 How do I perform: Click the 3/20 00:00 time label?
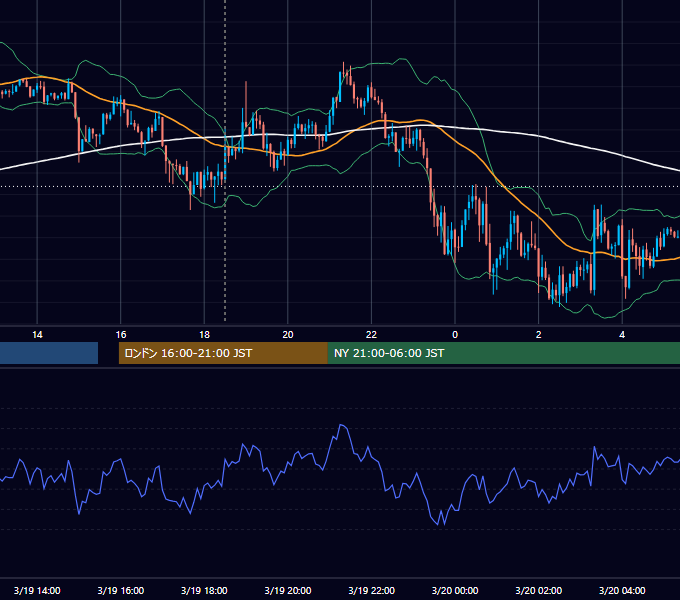[x=455, y=590]
